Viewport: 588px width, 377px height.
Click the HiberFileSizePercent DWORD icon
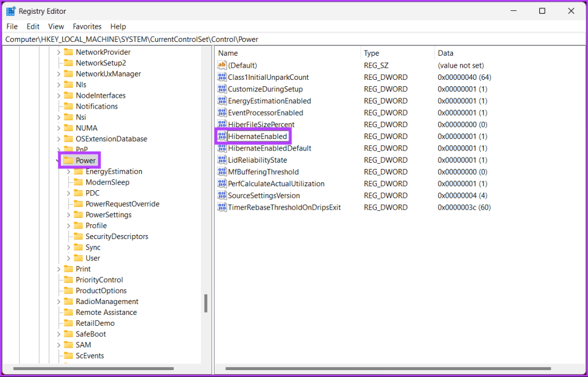[222, 124]
